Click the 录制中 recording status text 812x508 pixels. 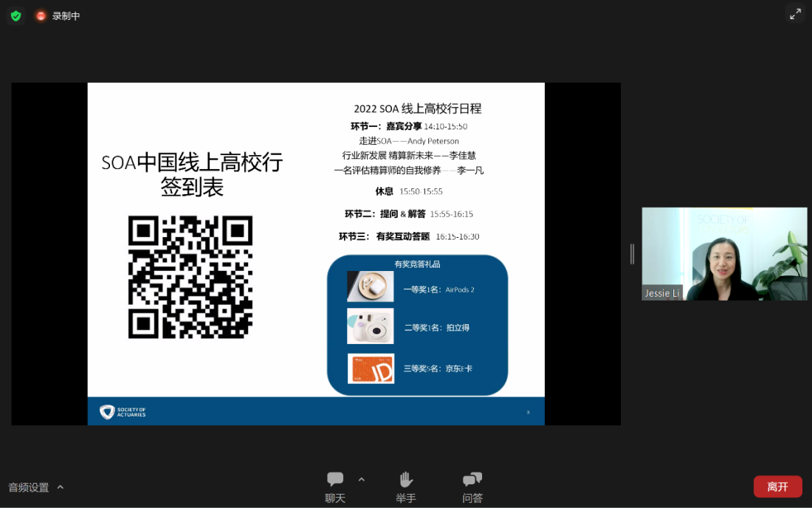(66, 16)
